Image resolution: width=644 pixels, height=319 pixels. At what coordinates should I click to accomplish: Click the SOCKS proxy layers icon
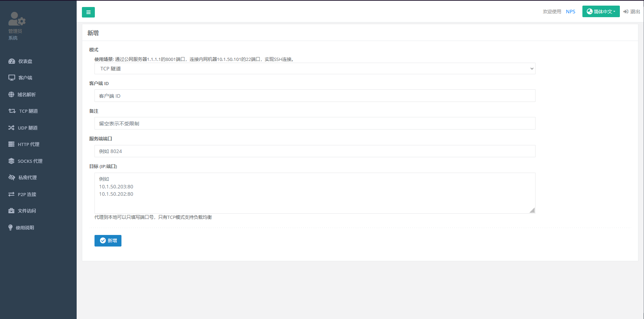[12, 161]
